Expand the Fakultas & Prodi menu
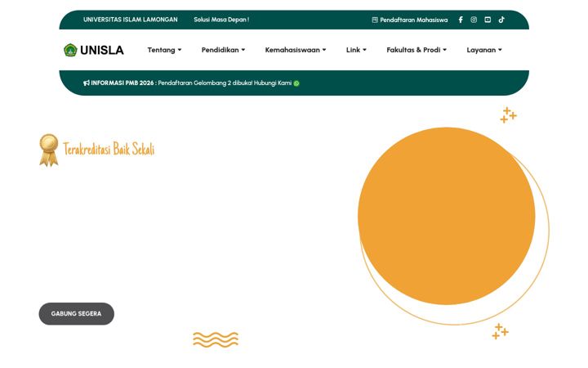This screenshot has height=368, width=588. coord(416,50)
